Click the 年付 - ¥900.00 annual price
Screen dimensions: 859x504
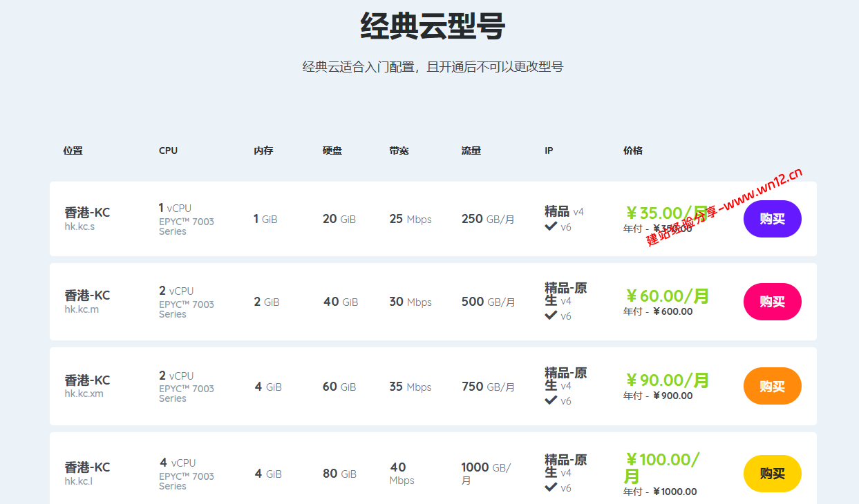click(658, 396)
